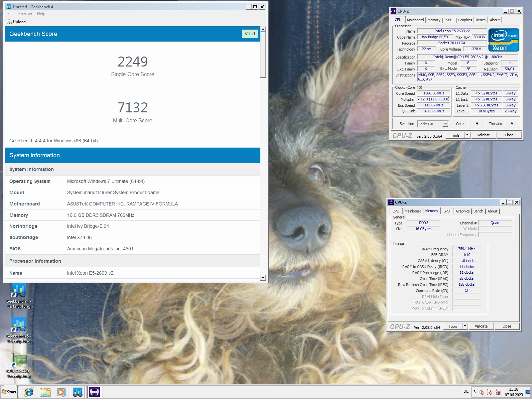Click Tools button in bottom CPU-Z

[x=453, y=326]
